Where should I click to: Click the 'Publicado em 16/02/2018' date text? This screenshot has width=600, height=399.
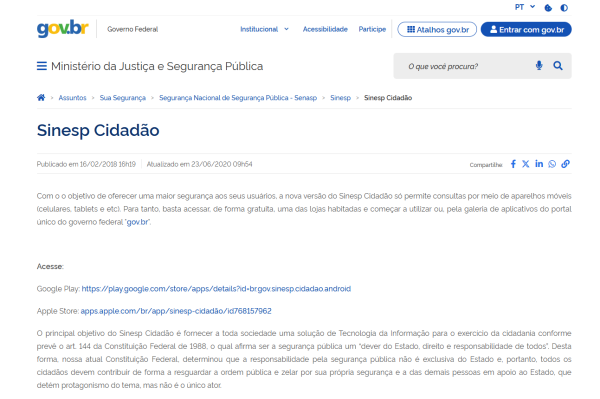coord(86,164)
